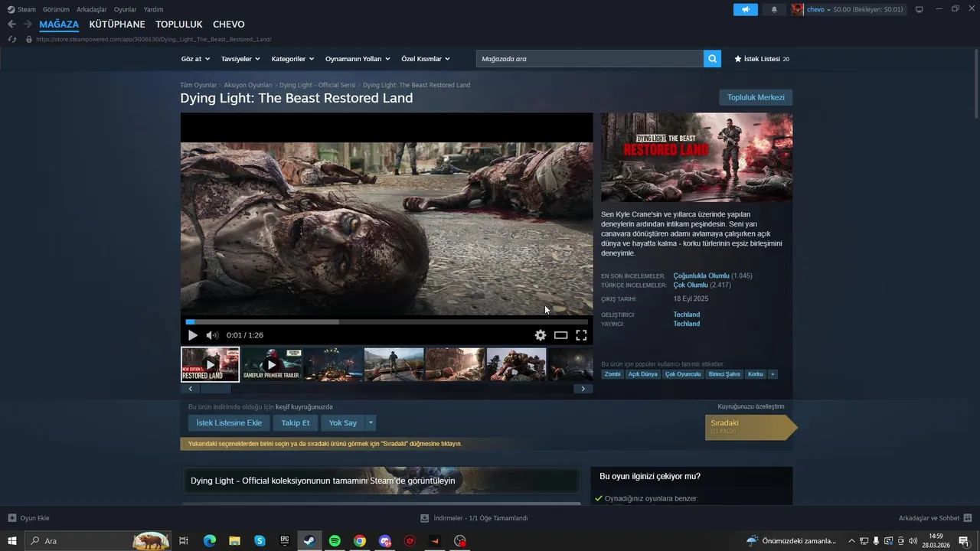The height and width of the screenshot is (551, 980).
Task: Click Kuyruğunuzu özelleştirin link
Action: coord(751,406)
